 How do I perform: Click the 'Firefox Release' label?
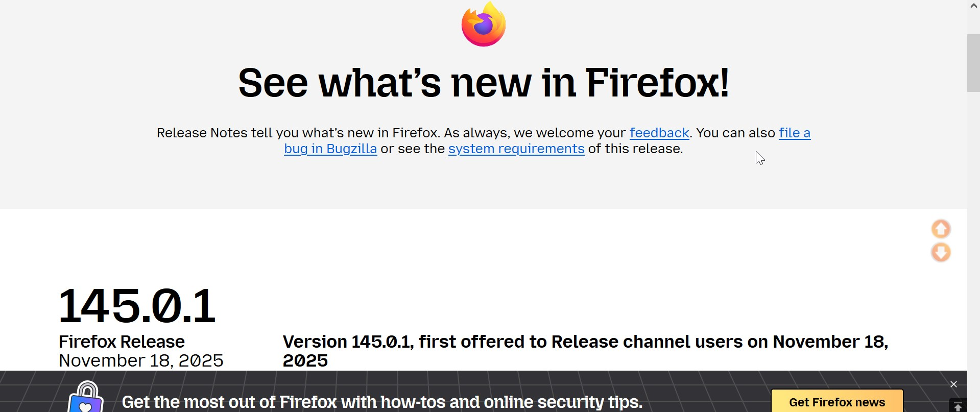tap(122, 342)
